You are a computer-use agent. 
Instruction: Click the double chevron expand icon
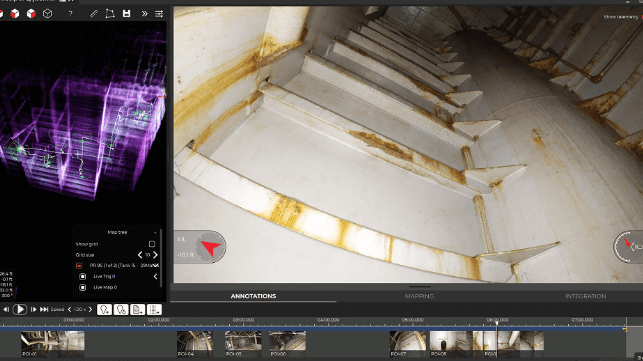tap(144, 14)
